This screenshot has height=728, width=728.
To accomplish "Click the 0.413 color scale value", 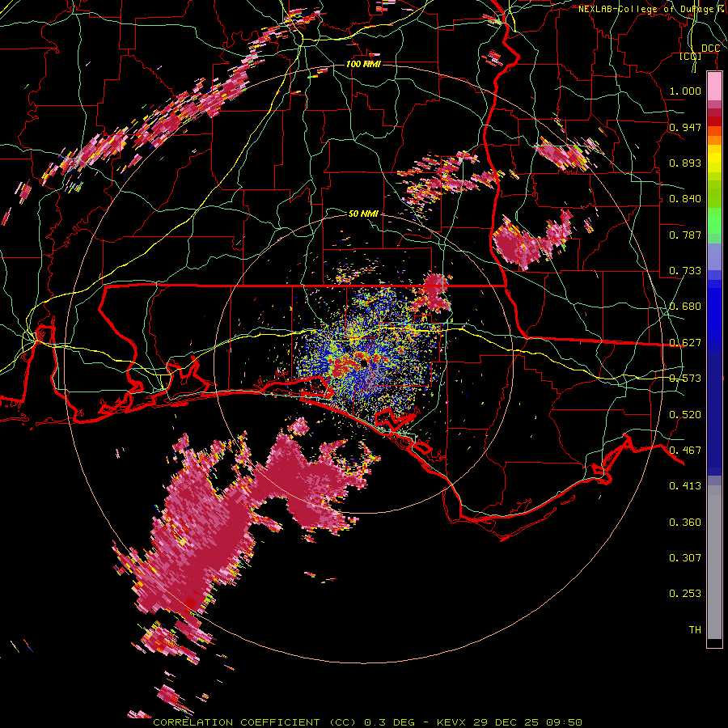I will coord(685,486).
